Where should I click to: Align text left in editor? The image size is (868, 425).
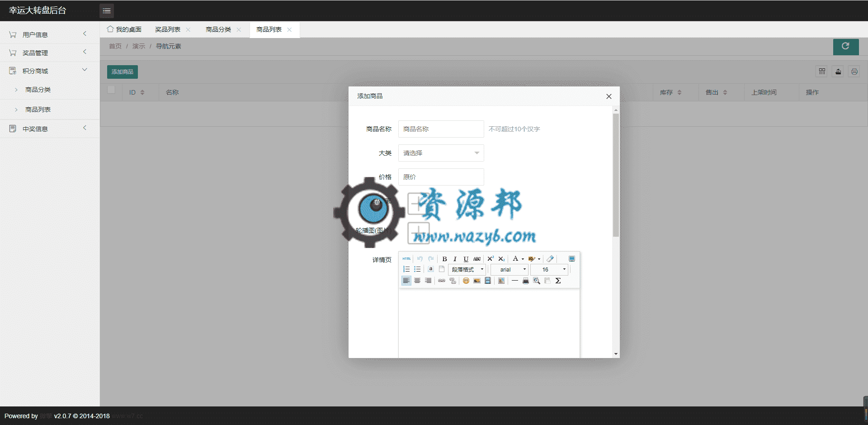[406, 281]
